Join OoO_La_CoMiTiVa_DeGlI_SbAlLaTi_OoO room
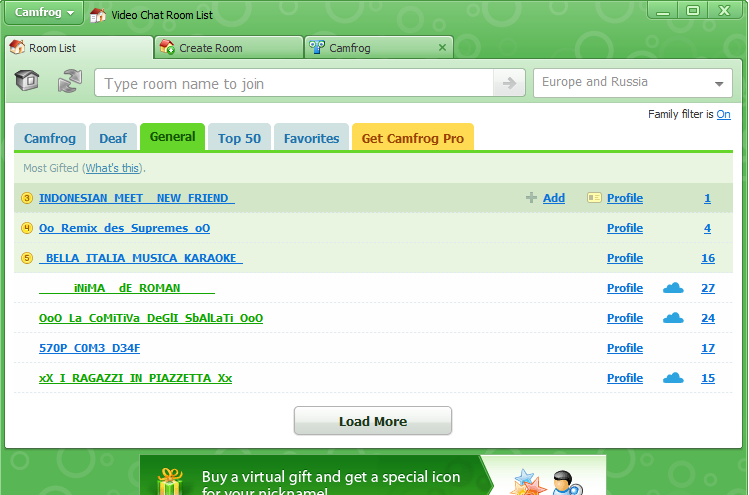The image size is (749, 495). [x=151, y=318]
